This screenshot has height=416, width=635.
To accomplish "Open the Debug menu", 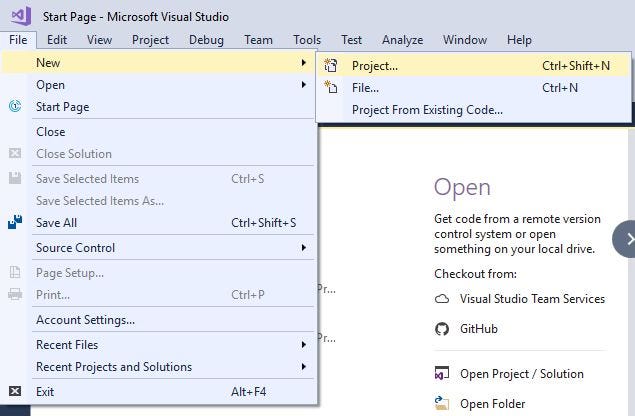I will pos(207,40).
